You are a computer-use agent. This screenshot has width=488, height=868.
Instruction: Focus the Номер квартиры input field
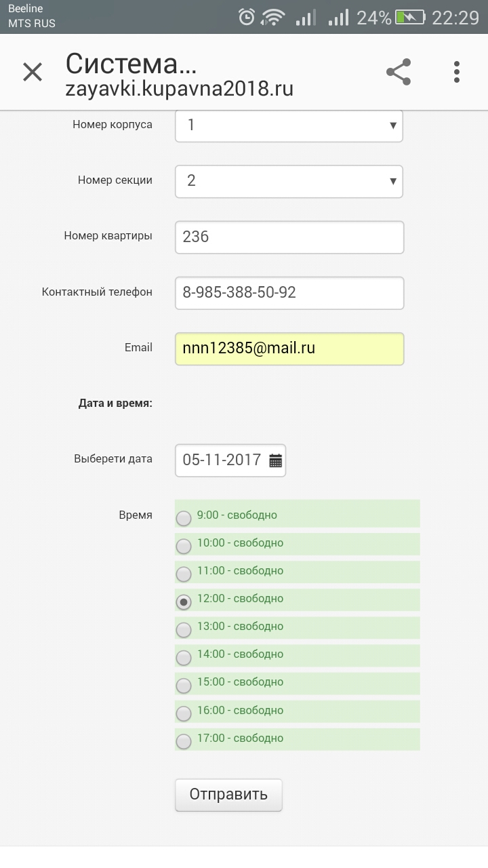tap(289, 237)
